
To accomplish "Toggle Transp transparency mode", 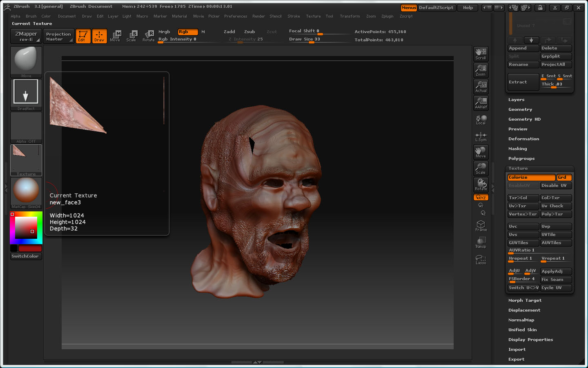I will pos(481,242).
